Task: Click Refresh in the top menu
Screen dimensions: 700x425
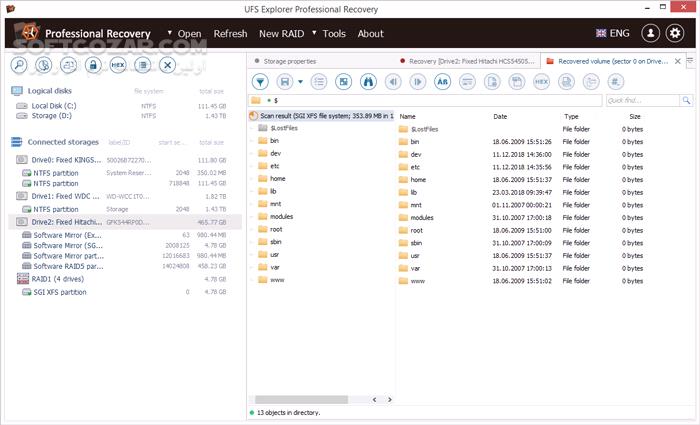Action: [230, 34]
